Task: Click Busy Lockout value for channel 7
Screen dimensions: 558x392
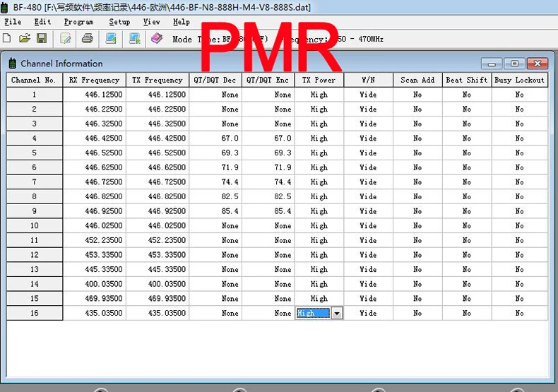Action: click(520, 182)
